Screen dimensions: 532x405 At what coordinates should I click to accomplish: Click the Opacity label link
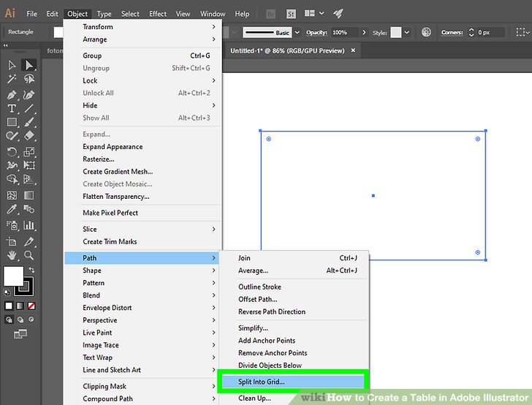pos(316,33)
